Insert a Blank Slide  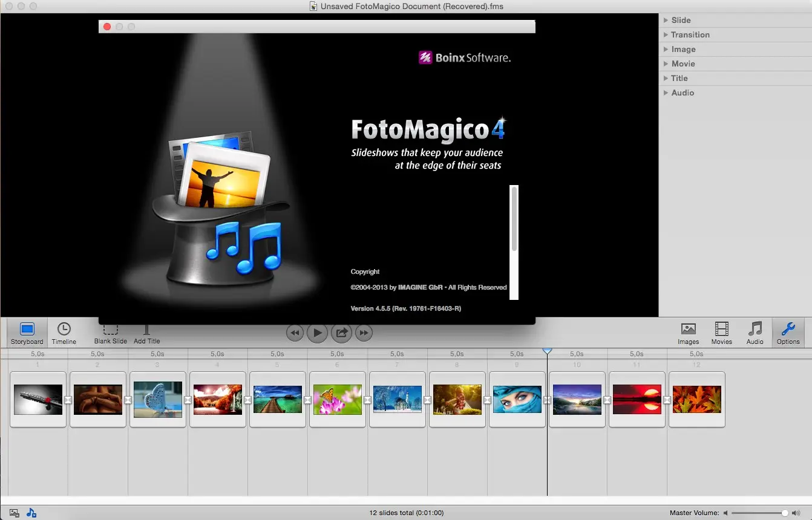[x=110, y=334]
